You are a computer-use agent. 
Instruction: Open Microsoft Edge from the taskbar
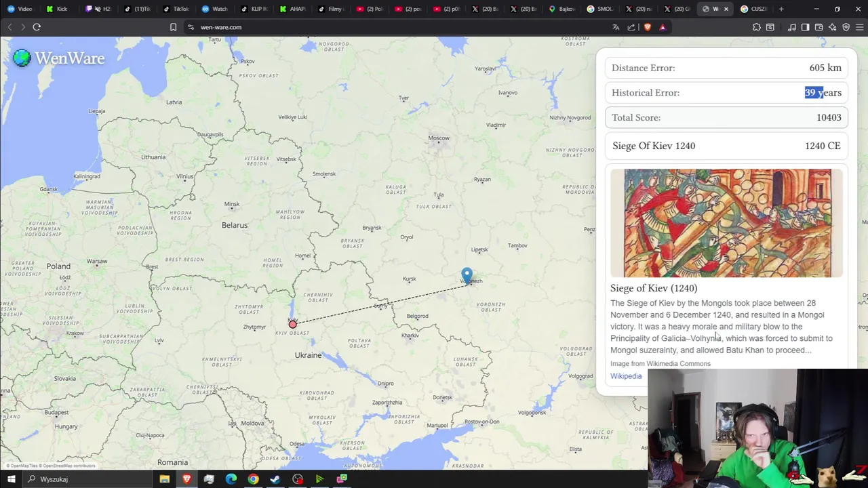231,479
